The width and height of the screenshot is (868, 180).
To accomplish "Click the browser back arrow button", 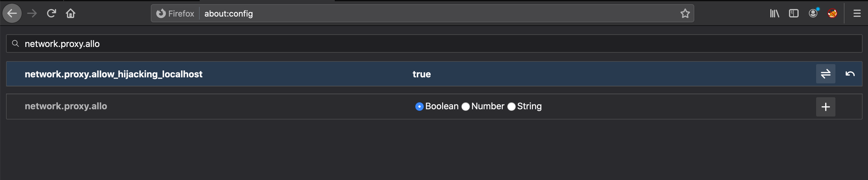I will [x=12, y=14].
